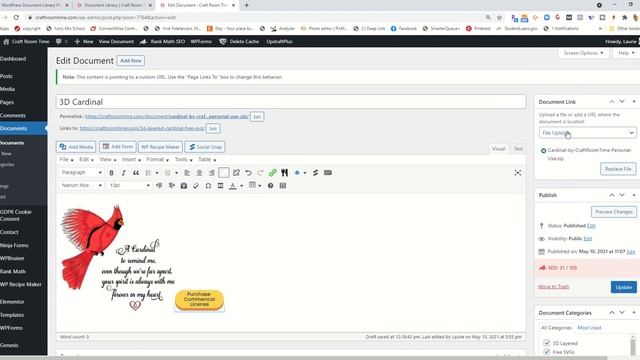Open the File Upload type dropdown
The height and width of the screenshot is (360, 640).
point(587,133)
